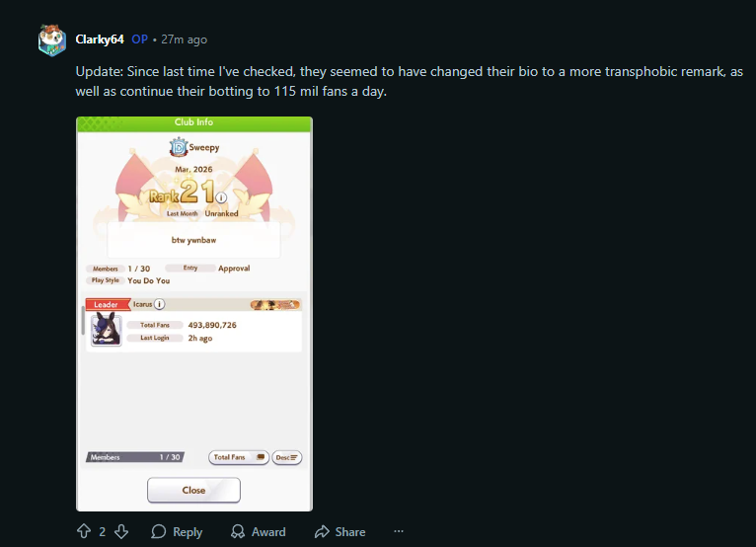
Task: Click the info icon beside Icarus
Action: 159,304
